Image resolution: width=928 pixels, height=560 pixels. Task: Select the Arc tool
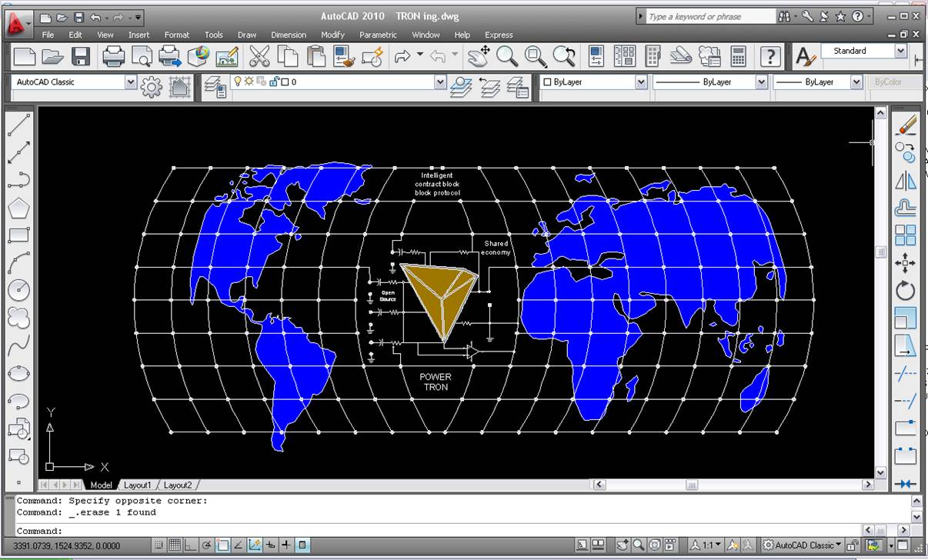[18, 263]
